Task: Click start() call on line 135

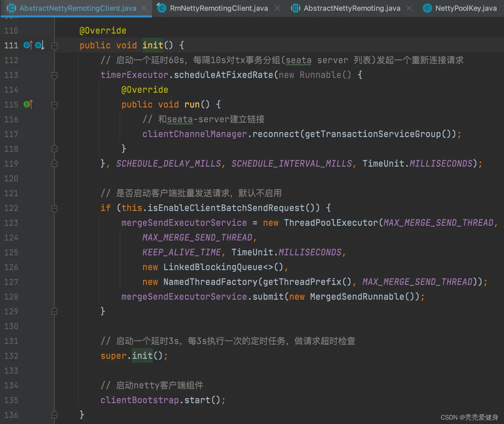Action: coord(202,400)
